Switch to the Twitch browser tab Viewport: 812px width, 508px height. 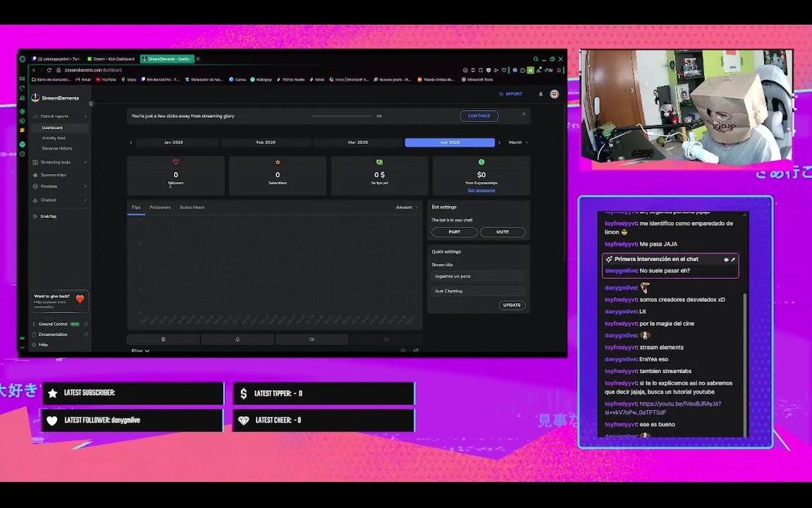click(x=56, y=59)
